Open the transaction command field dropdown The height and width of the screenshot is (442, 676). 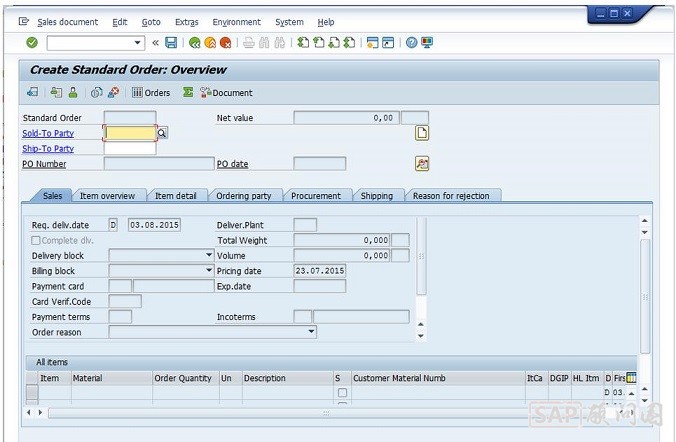tap(137, 43)
